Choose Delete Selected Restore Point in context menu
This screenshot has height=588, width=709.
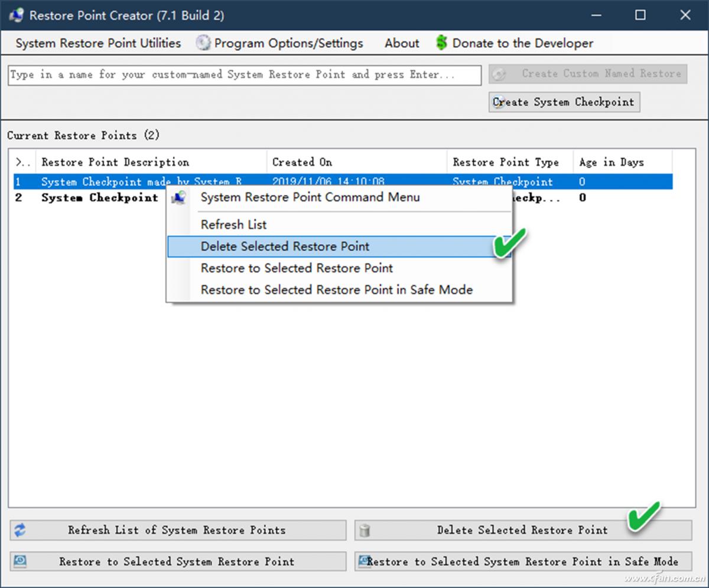285,246
